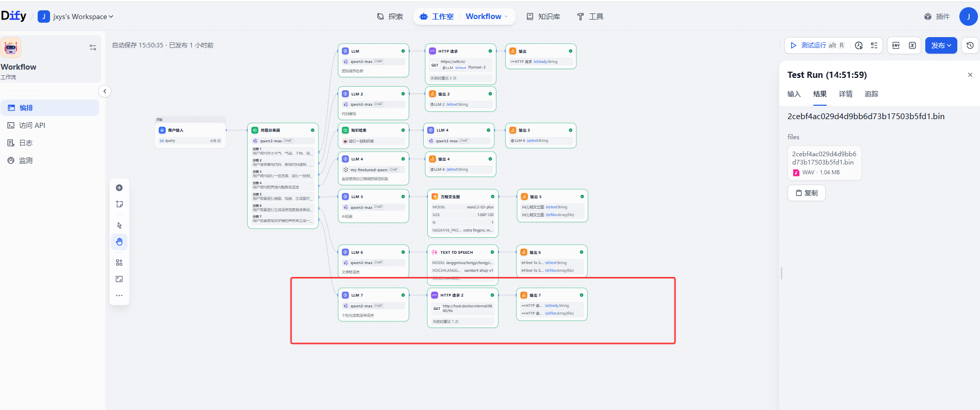Select the LLM 6 node

coord(374,261)
